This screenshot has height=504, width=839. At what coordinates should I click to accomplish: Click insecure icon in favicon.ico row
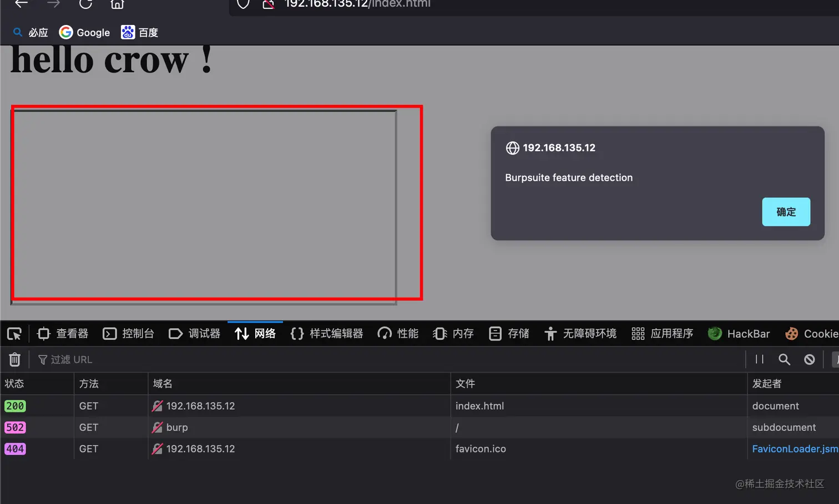(158, 449)
